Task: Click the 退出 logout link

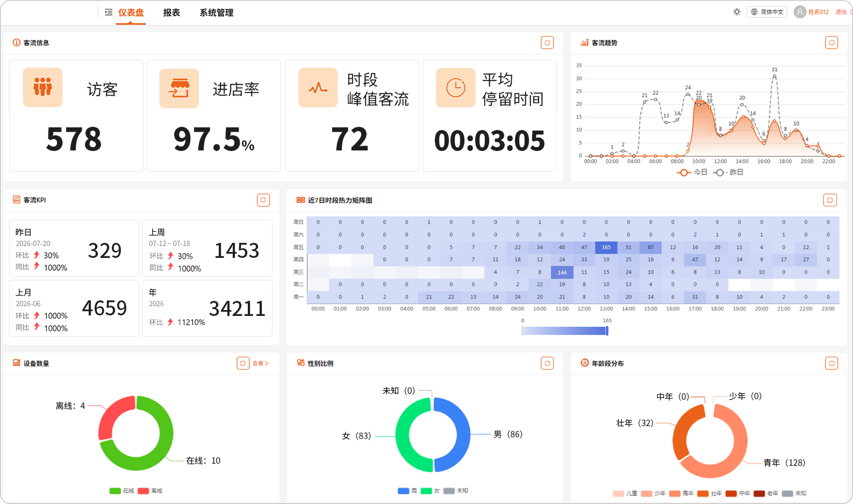Action: coord(841,12)
